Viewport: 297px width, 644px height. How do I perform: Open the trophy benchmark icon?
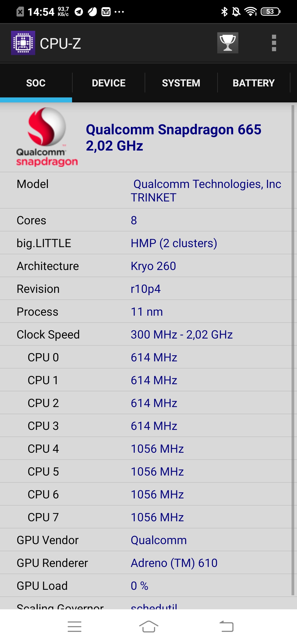(x=228, y=43)
